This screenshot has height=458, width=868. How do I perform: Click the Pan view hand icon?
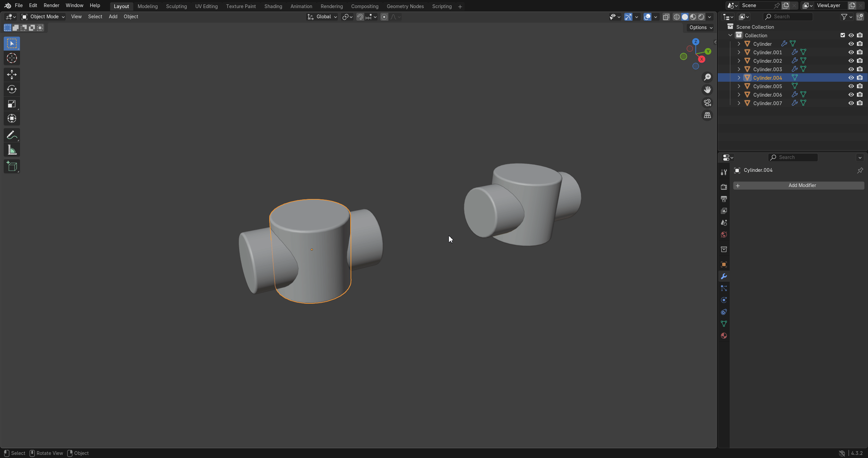707,90
